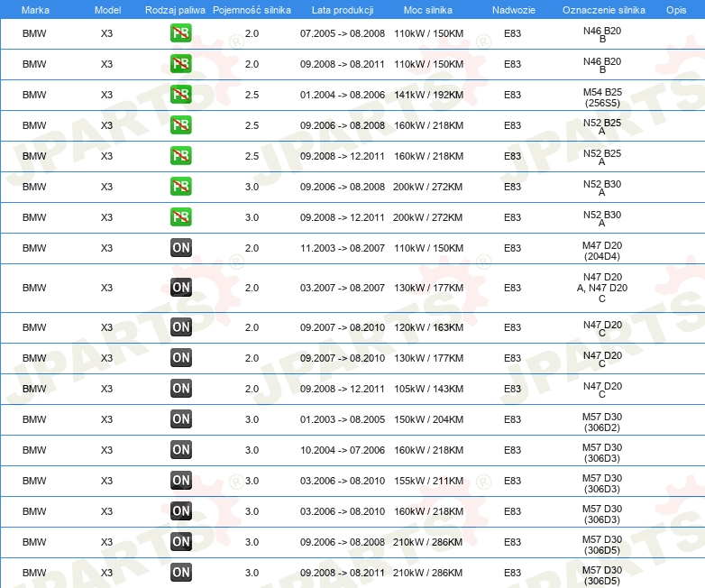This screenshot has height=588, width=705.
Task: Click the Oznaczenie silnika header
Action: coord(601,9)
